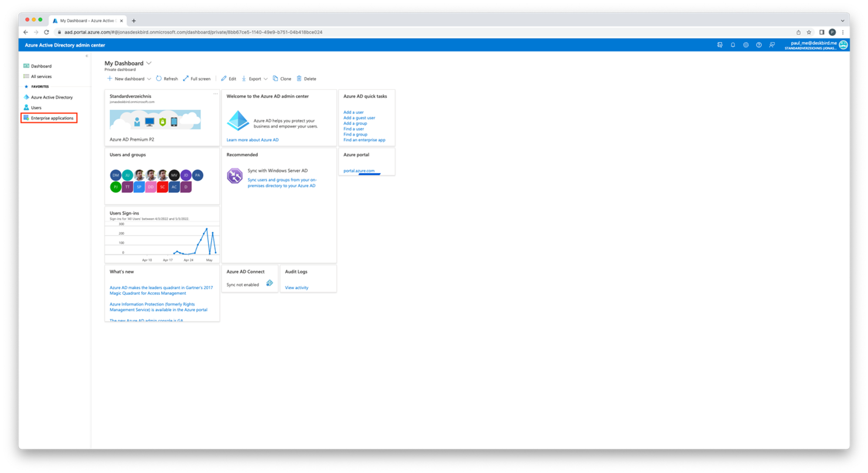Click Add a guest user link
This screenshot has width=868, height=473.
click(x=359, y=118)
